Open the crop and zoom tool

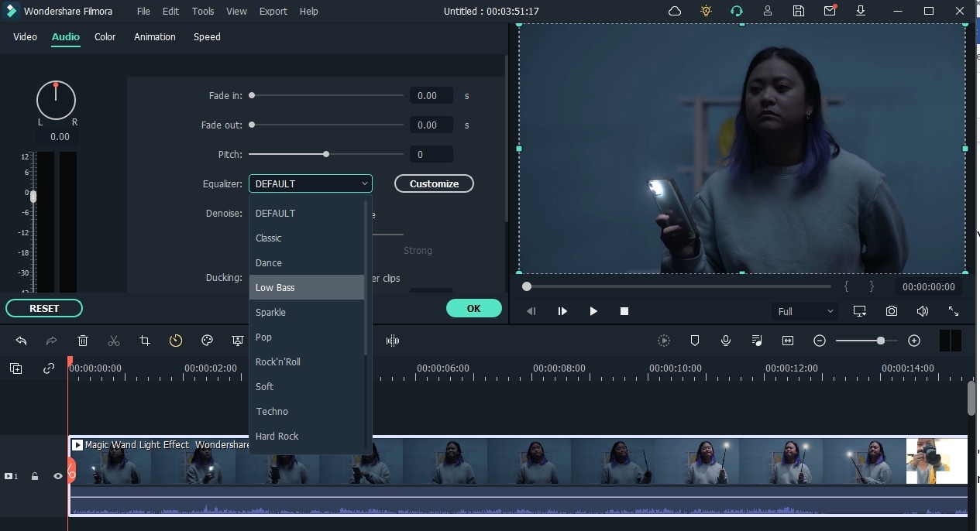point(145,341)
